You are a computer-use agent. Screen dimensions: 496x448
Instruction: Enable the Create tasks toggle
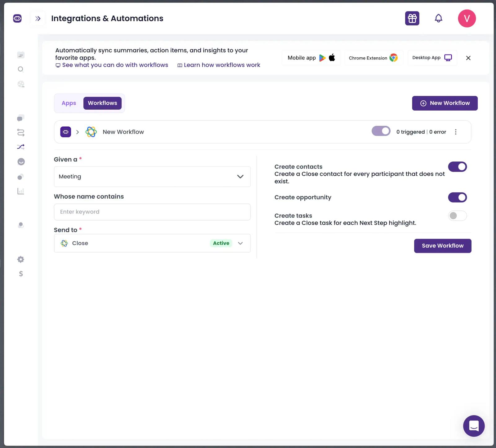coord(457,216)
